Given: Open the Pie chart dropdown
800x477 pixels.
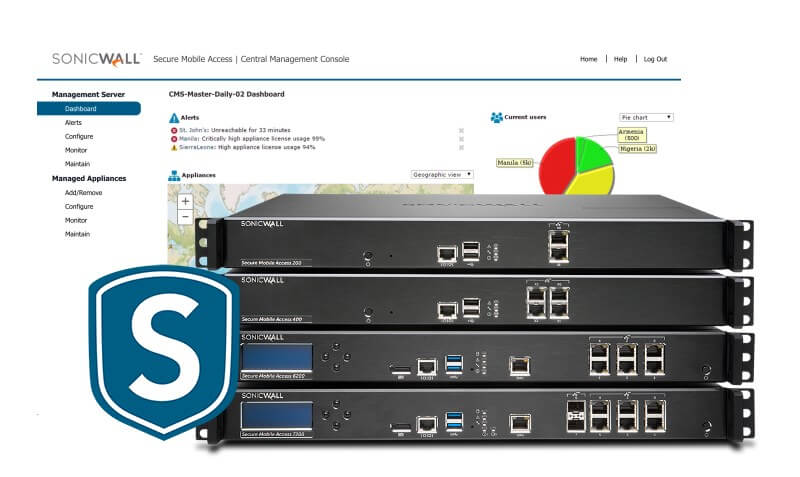Looking at the screenshot, I should coord(646,117).
